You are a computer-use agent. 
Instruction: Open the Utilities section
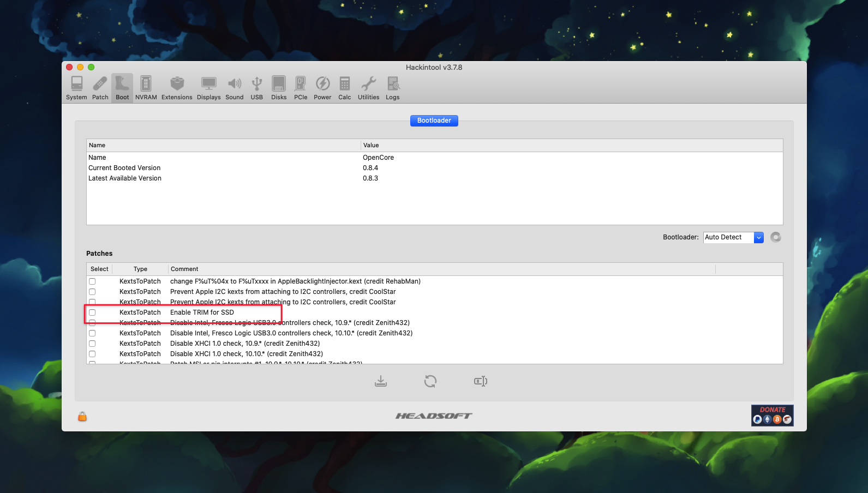tap(368, 88)
